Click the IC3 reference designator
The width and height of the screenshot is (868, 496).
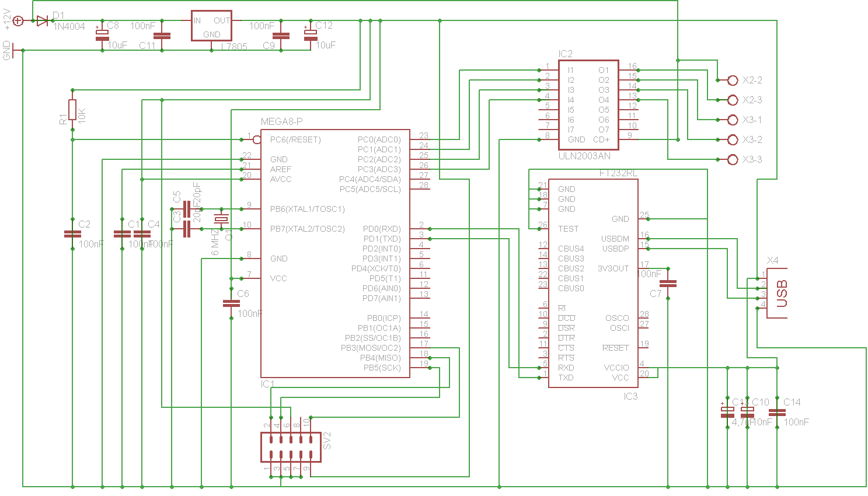(x=630, y=396)
